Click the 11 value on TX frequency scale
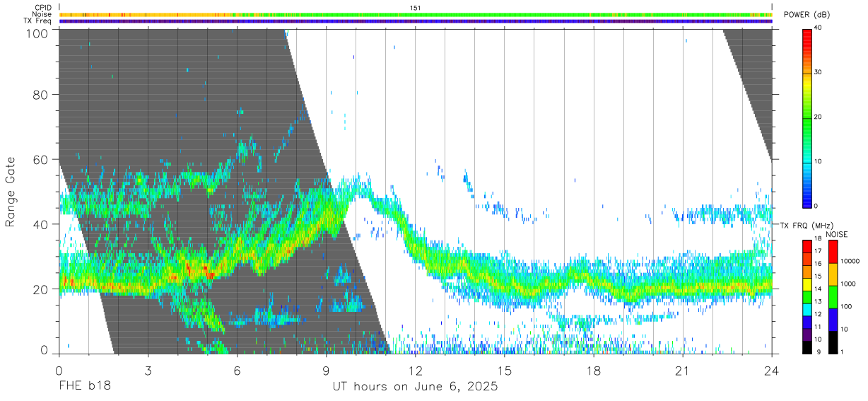This screenshot has height=401, width=868. 818,327
